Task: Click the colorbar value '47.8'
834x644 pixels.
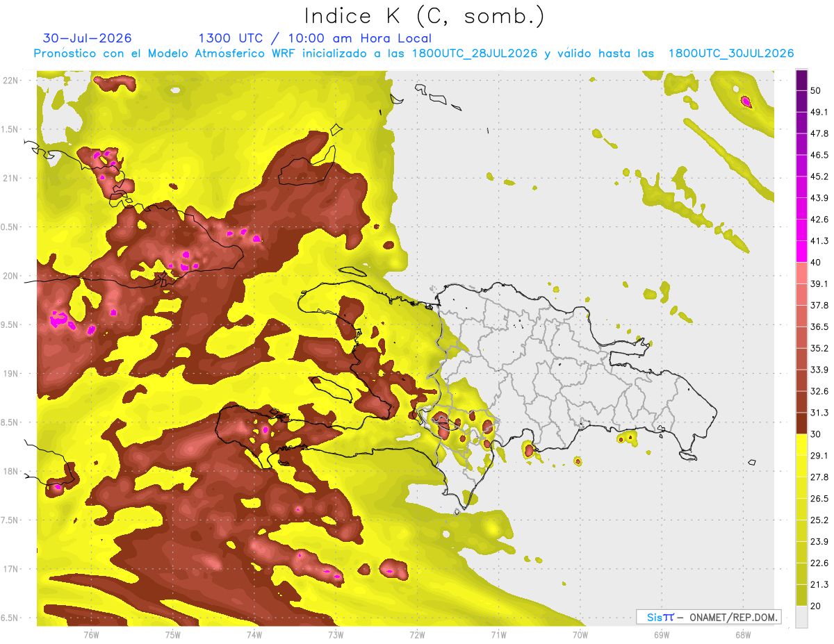Action: [819, 133]
